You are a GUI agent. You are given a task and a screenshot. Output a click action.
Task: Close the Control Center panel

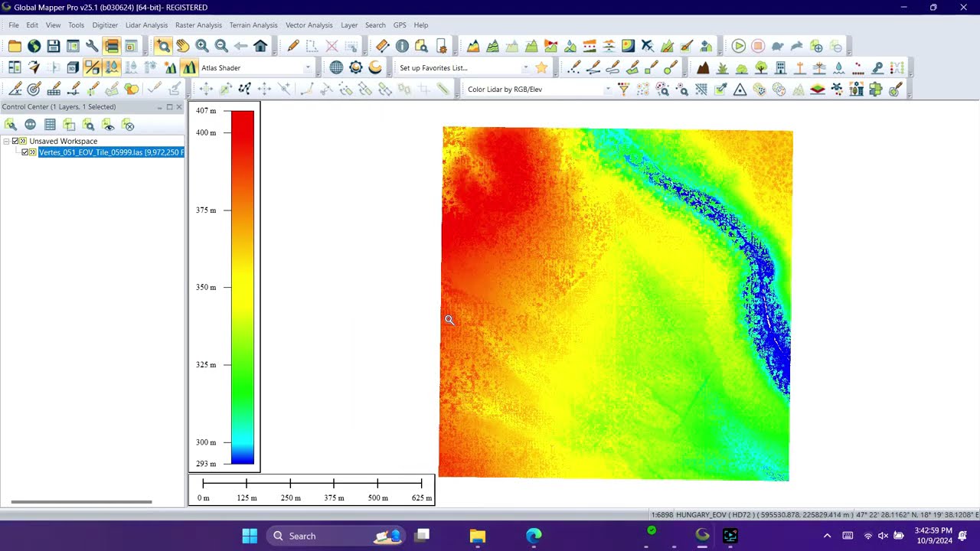pos(179,107)
